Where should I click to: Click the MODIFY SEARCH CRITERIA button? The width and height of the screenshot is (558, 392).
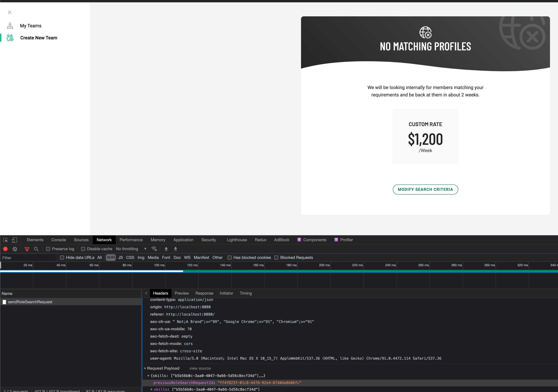[x=425, y=189]
